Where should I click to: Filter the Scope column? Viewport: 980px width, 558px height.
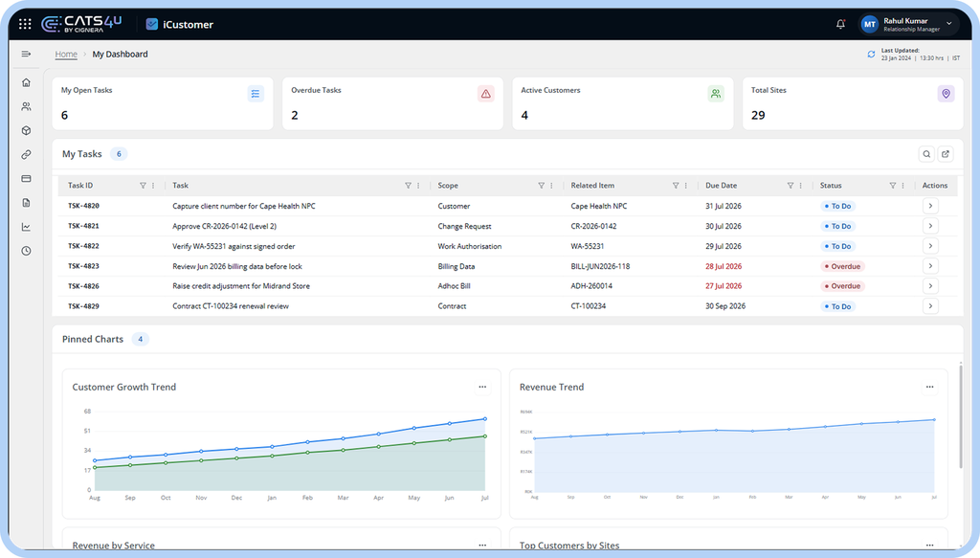[x=542, y=186]
